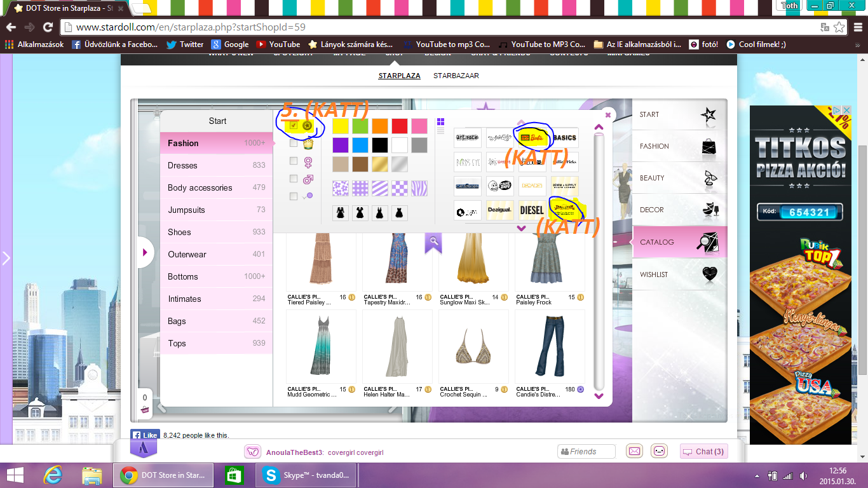Select the Body accessories category
This screenshot has height=488, width=868.
217,187
